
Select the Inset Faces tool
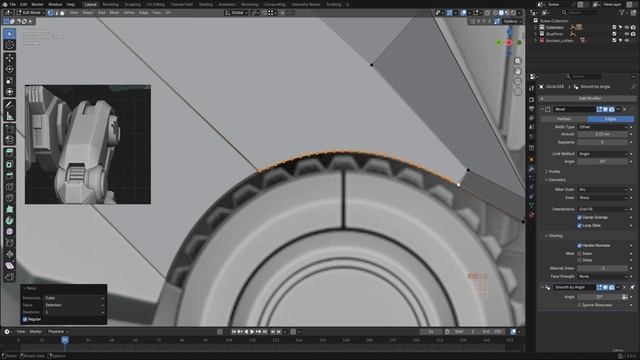coord(9,164)
